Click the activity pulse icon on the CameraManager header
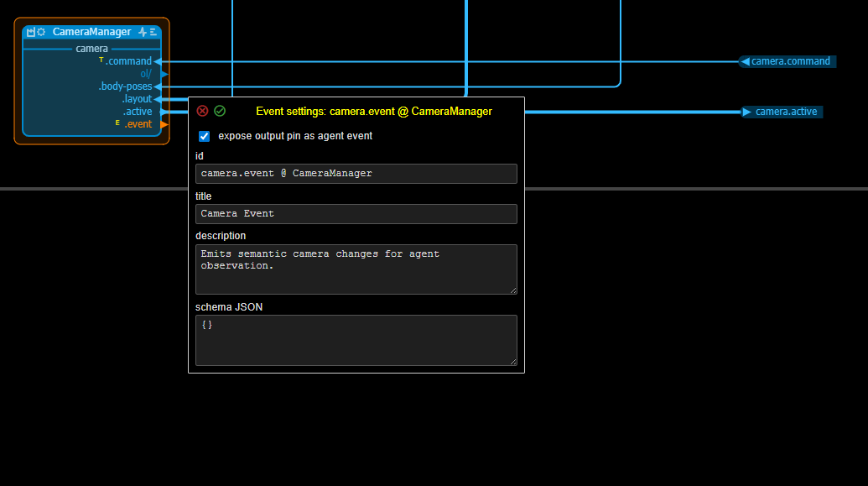Image resolution: width=868 pixels, height=486 pixels. click(143, 32)
